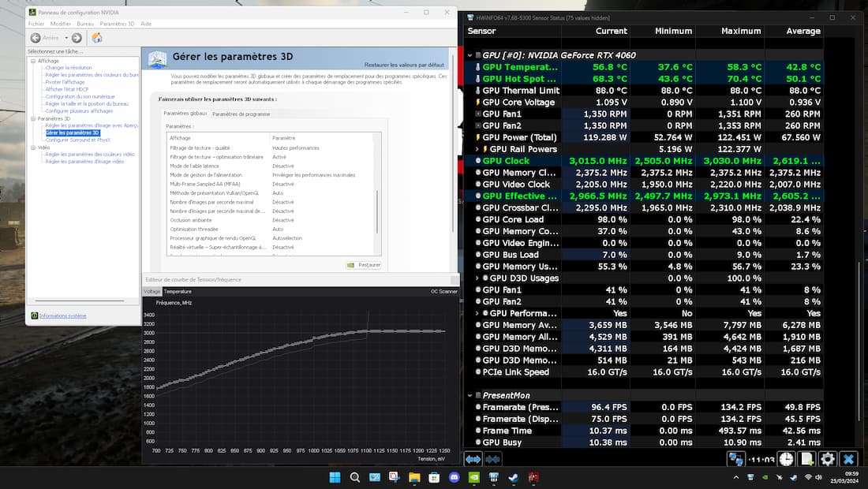Viewport: 868px width, 489px height.
Task: Select the Temperature tab in curve editor
Action: pos(178,292)
